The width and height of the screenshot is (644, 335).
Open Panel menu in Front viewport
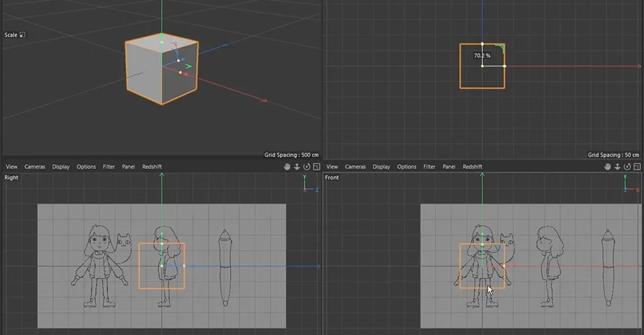[x=449, y=166]
